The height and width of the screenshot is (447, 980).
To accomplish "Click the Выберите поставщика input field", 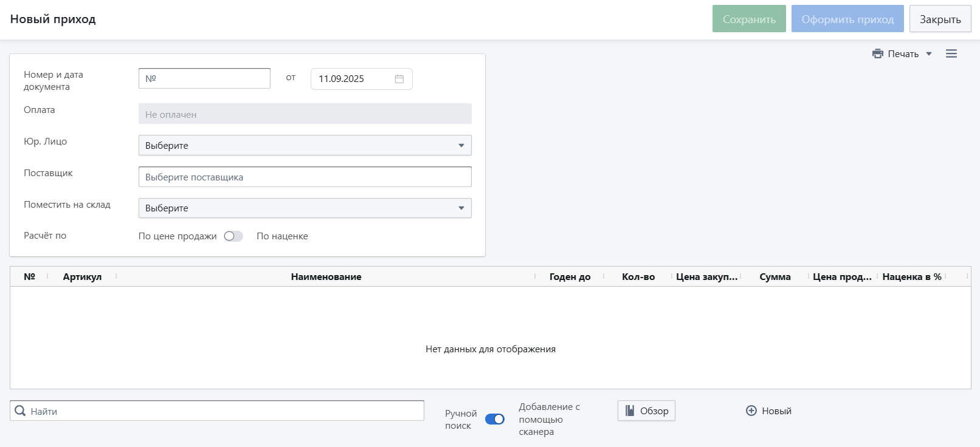I will point(305,177).
